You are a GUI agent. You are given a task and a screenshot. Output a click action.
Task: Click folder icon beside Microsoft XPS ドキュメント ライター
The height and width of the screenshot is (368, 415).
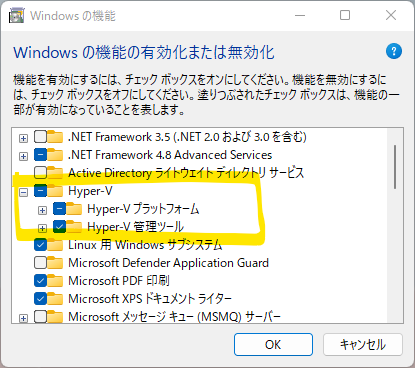[x=55, y=299]
